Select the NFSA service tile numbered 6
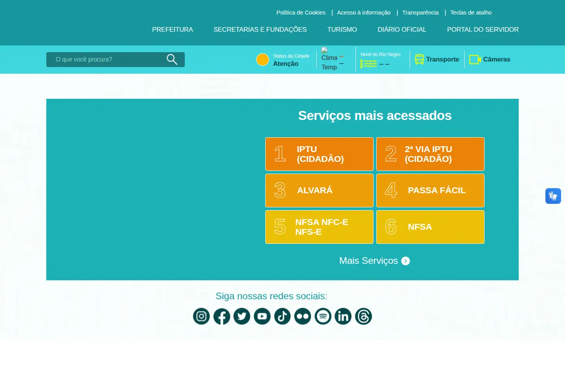This screenshot has width=565, height=392. point(430,227)
